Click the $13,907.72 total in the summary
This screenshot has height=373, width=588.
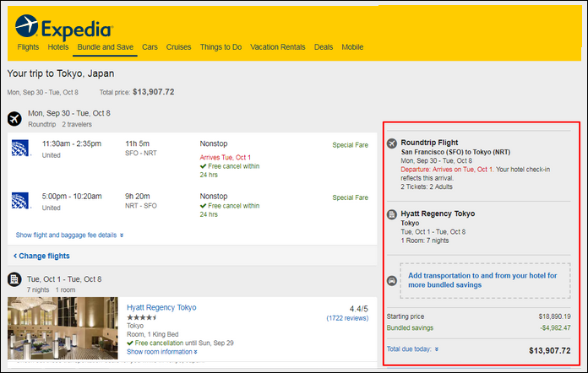pos(550,351)
